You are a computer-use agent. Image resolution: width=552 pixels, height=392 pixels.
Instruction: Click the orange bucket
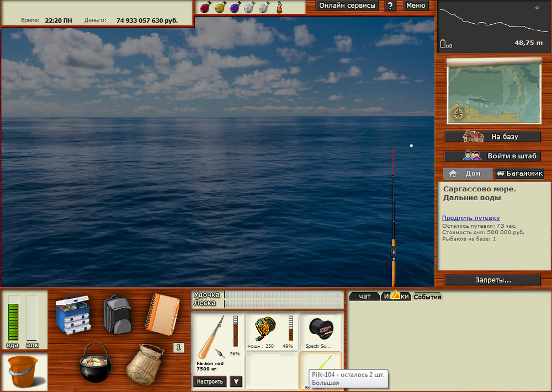(24, 370)
